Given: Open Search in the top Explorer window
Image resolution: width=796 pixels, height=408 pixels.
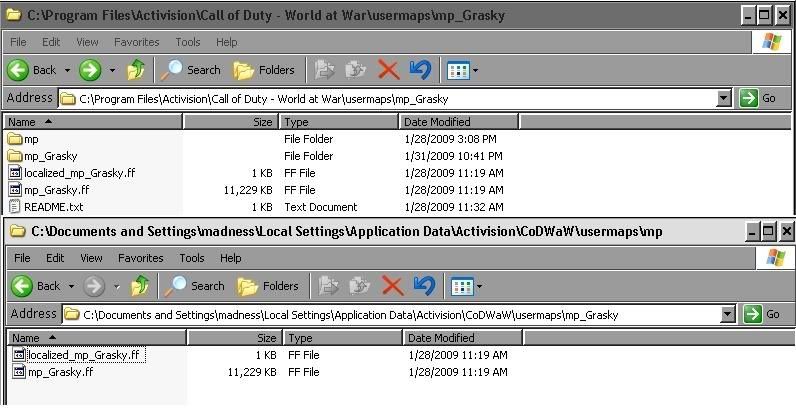Looking at the screenshot, I should (192, 70).
